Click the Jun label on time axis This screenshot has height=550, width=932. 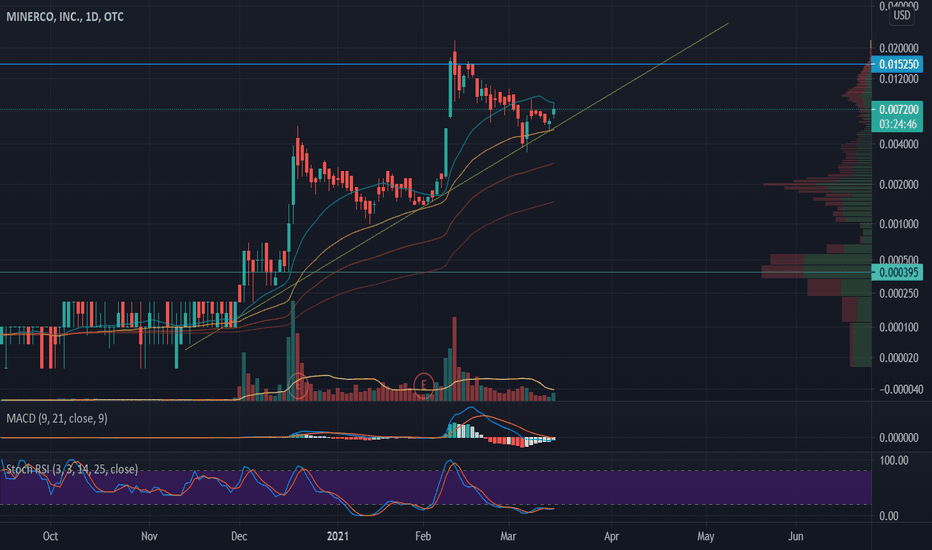(795, 536)
